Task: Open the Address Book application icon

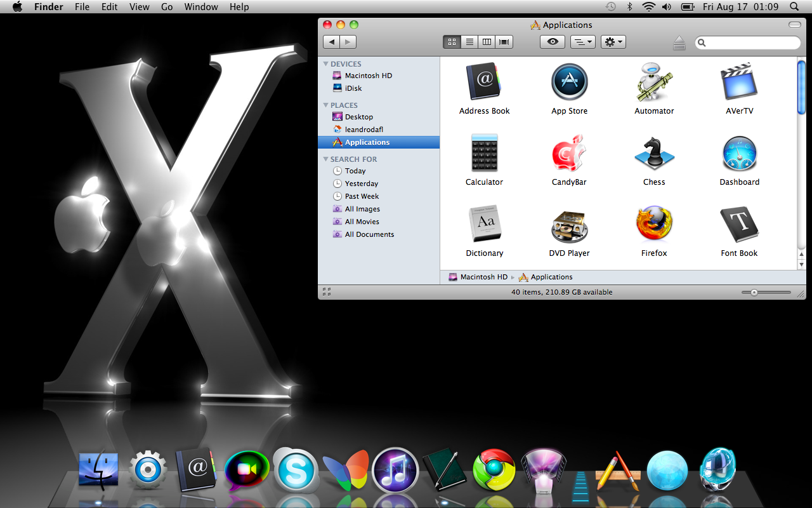Action: (x=484, y=83)
